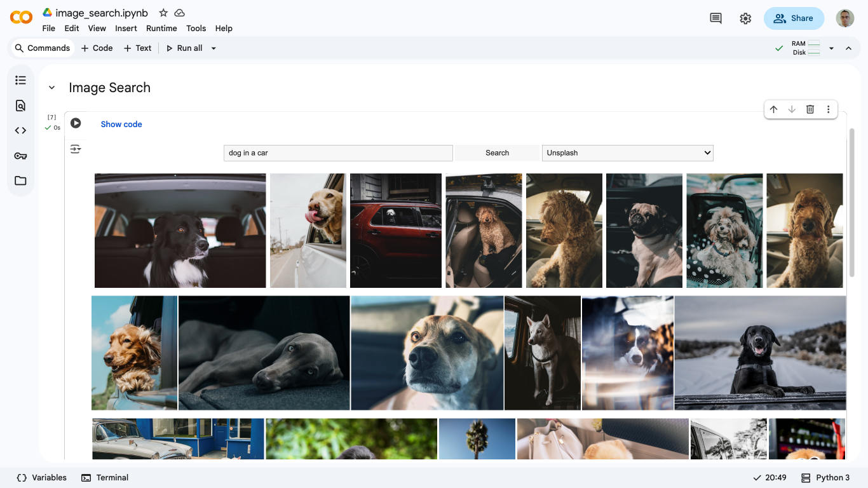
Task: Delete the current cell
Action: (810, 109)
